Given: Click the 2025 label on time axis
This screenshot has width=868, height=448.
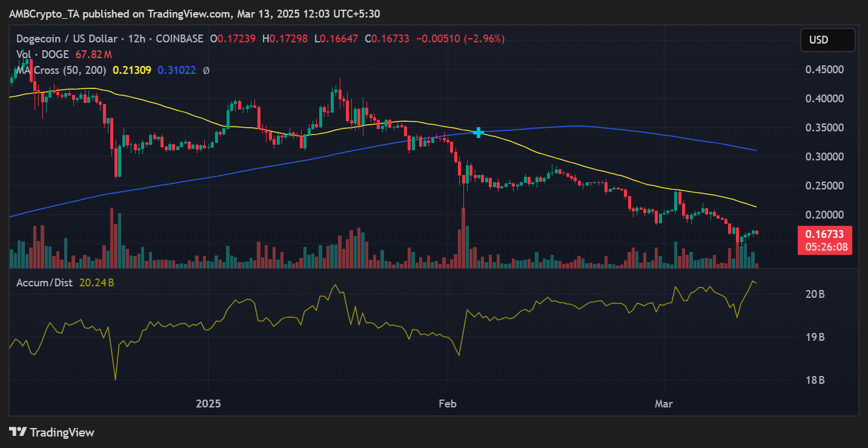Looking at the screenshot, I should point(209,403).
